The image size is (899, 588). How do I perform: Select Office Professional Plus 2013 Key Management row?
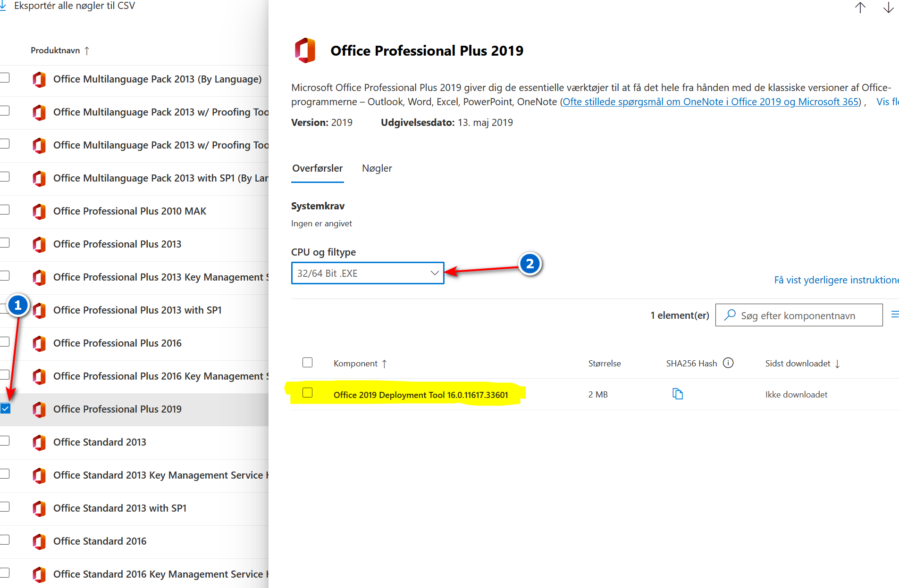pyautogui.click(x=134, y=278)
